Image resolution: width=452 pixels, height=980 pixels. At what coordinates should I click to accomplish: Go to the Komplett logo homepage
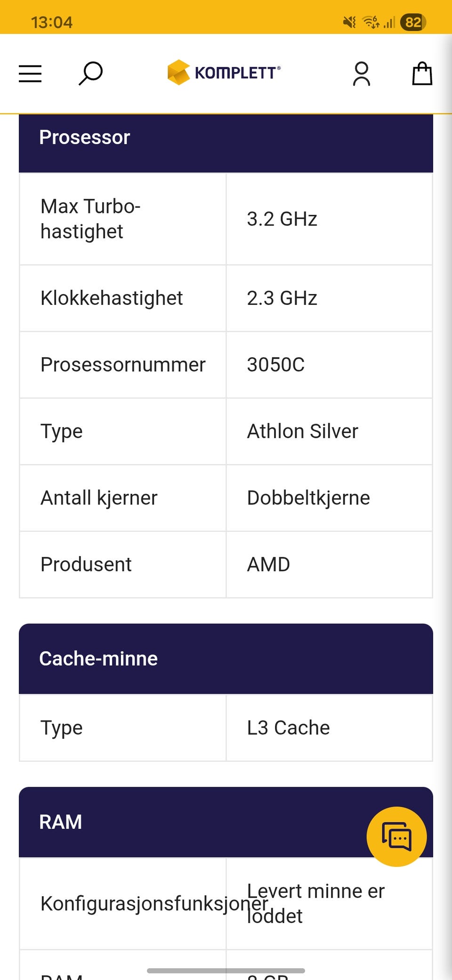(x=224, y=73)
